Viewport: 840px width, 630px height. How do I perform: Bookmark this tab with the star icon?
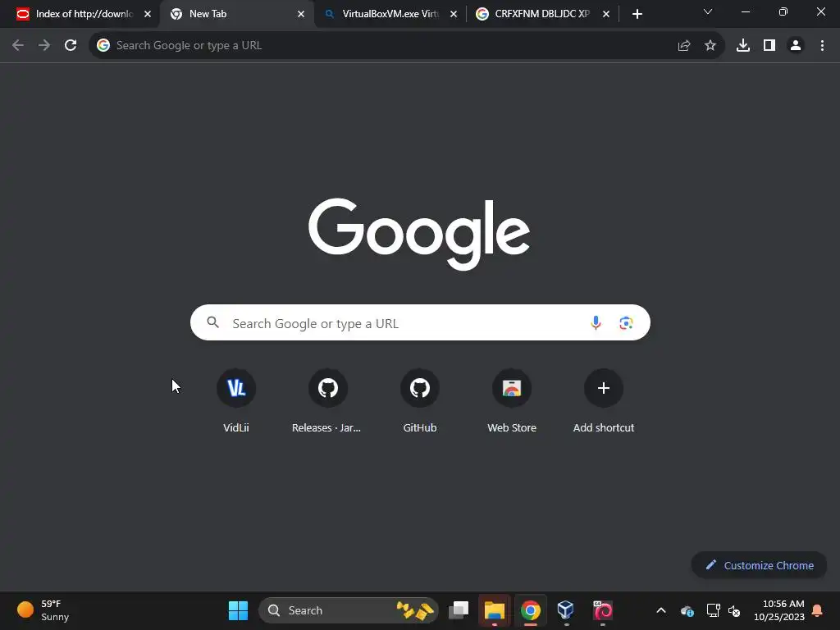(x=710, y=46)
